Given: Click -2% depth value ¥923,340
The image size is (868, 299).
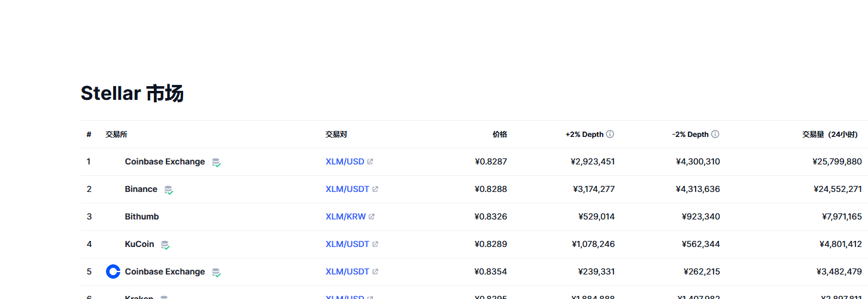Looking at the screenshot, I should point(701,217).
